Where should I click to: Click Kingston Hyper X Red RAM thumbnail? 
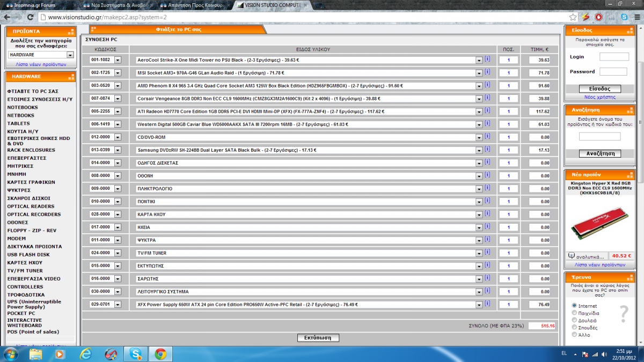click(x=600, y=223)
